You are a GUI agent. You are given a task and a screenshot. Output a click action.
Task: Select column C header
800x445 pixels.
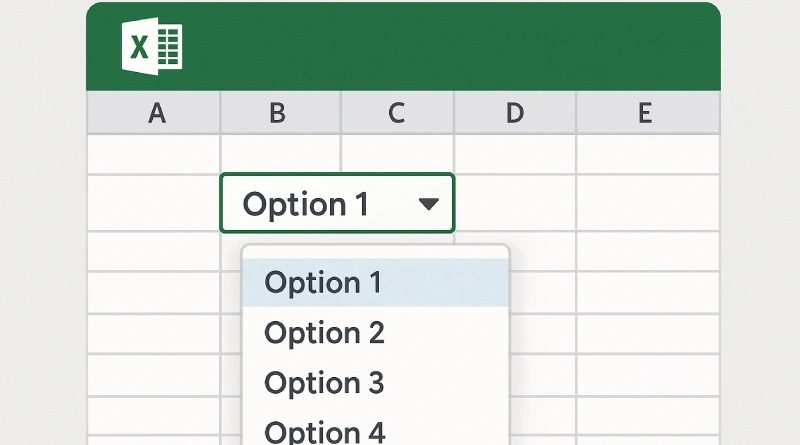click(397, 113)
